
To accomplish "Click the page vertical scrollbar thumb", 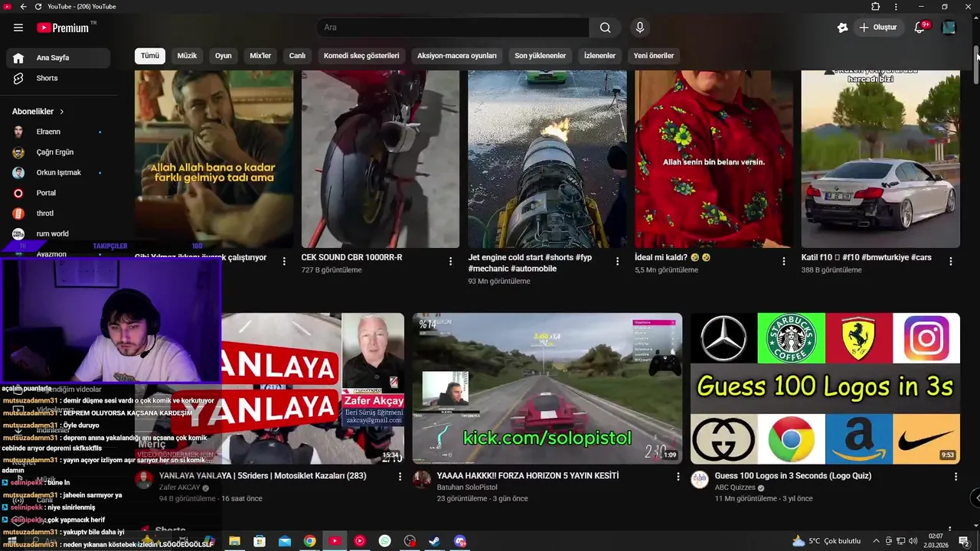I will [976, 65].
